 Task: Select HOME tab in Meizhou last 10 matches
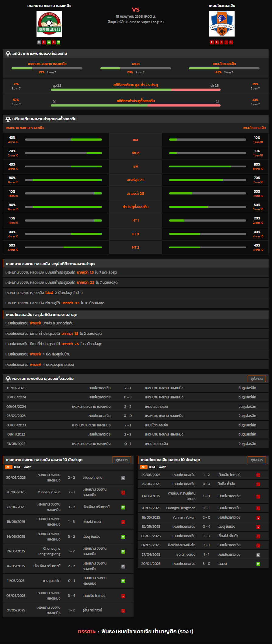pos(153,467)
